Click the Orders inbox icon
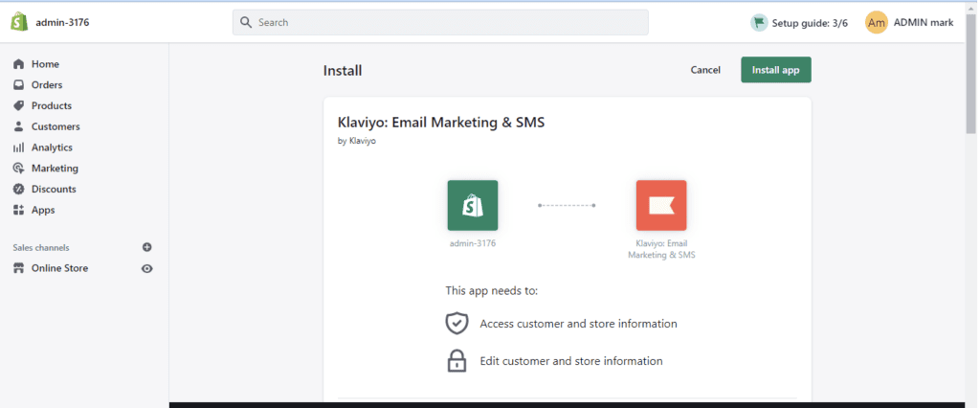Image resolution: width=980 pixels, height=408 pixels. tap(19, 84)
